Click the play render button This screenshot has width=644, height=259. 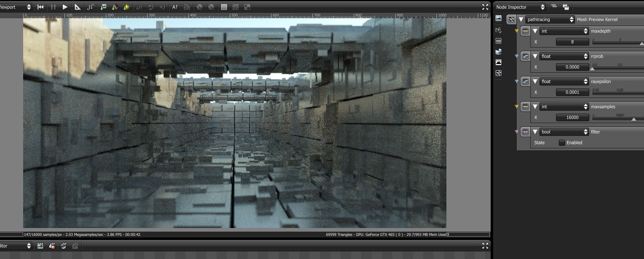[x=65, y=7]
